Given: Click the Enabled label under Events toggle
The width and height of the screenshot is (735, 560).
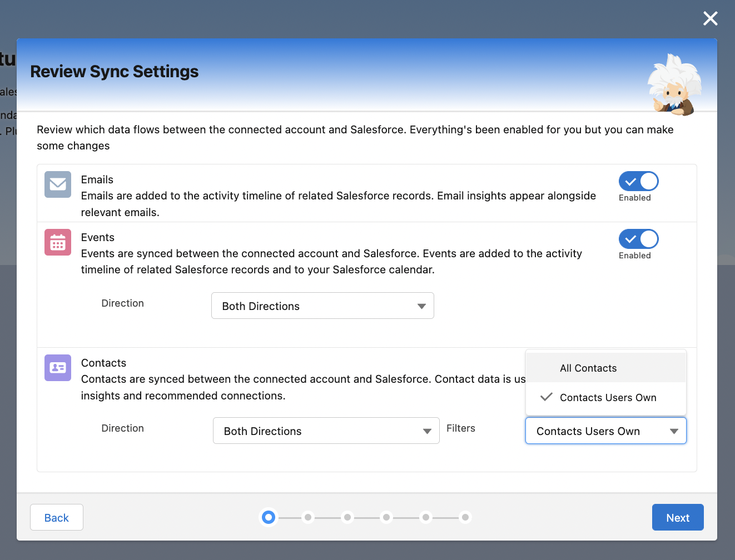Looking at the screenshot, I should click(x=635, y=256).
